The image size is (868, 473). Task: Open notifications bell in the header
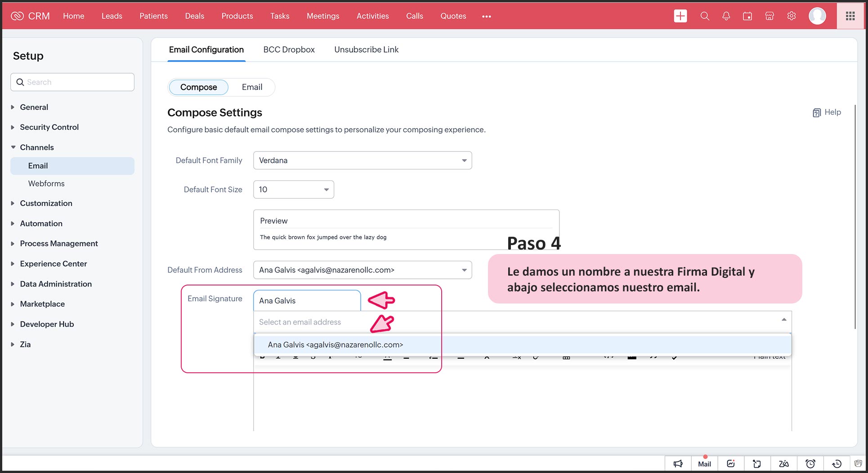coord(726,16)
